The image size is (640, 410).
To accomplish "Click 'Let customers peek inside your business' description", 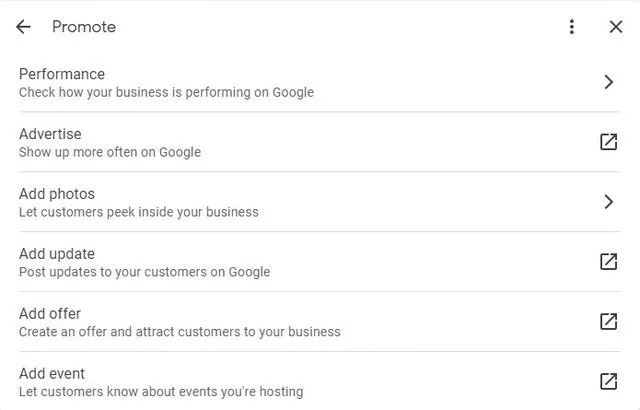I will pyautogui.click(x=139, y=212).
